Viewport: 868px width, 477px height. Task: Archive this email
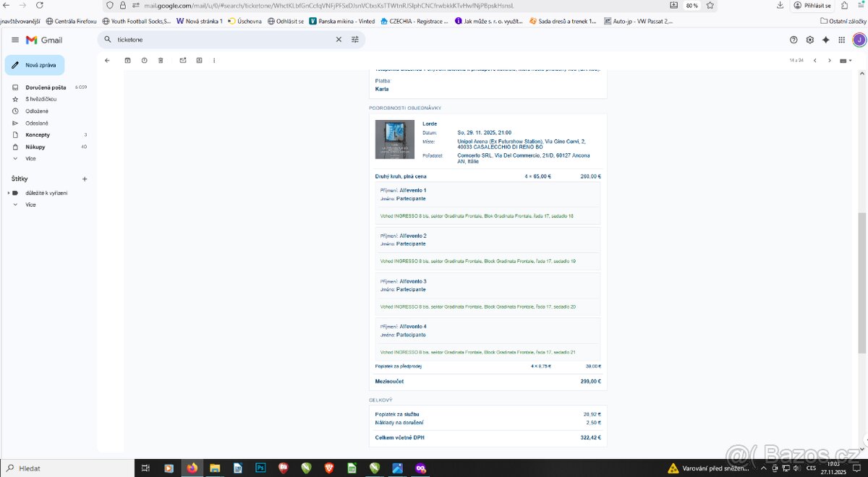tap(127, 60)
